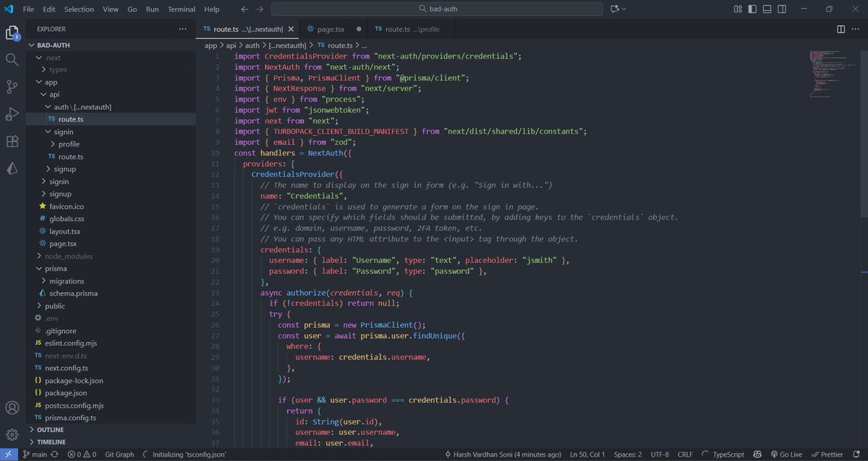Open the Help menu
Viewport: 868px width, 461px height.
point(212,9)
